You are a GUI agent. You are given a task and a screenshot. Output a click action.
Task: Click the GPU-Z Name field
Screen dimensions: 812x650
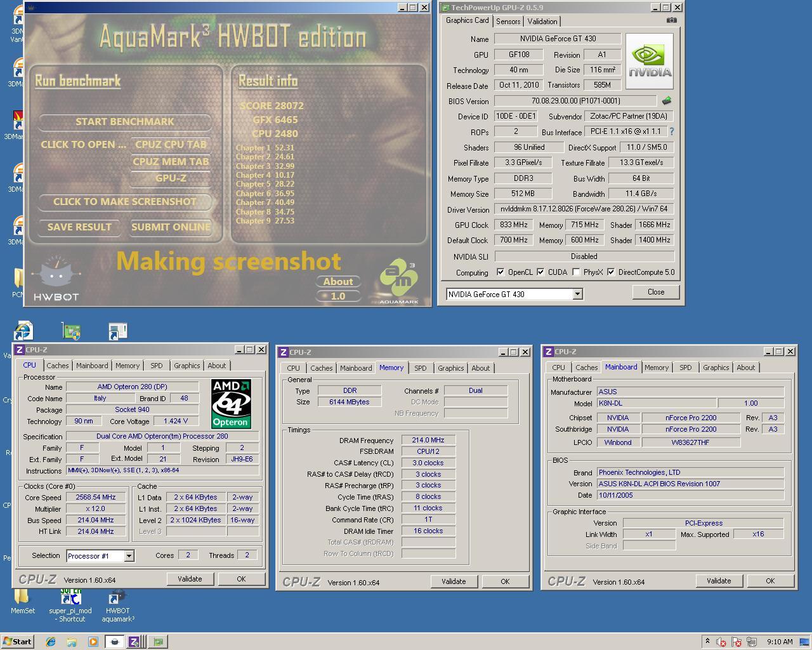pyautogui.click(x=558, y=39)
